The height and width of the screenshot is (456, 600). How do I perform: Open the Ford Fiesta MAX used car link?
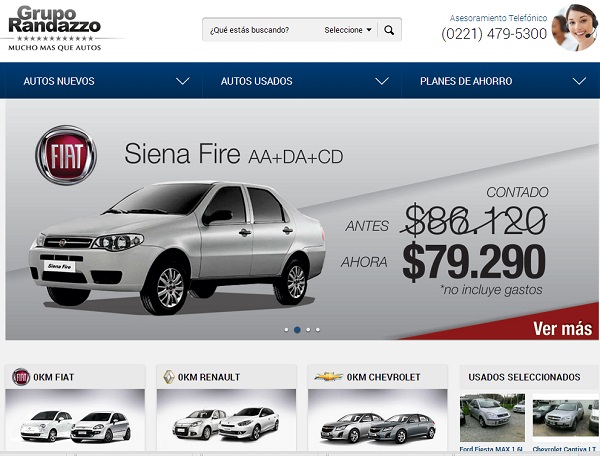491,449
